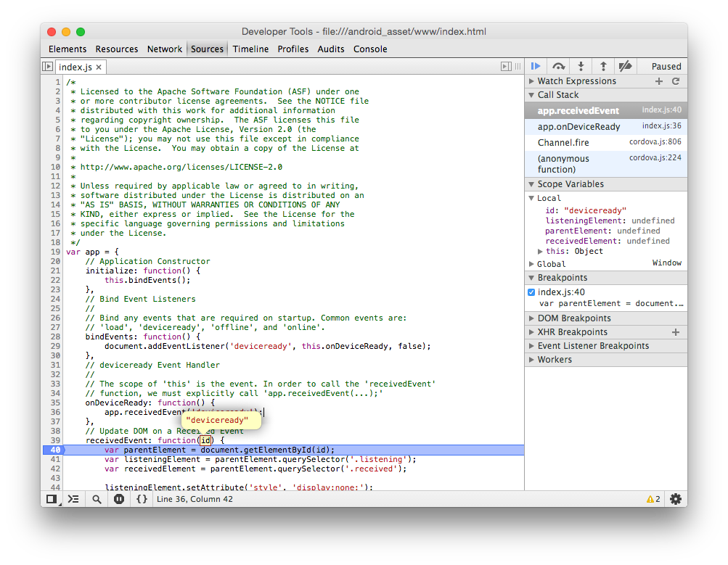Screen dimensions: 728x565
Task: Select listeningElement: undefined variable
Action: point(610,220)
